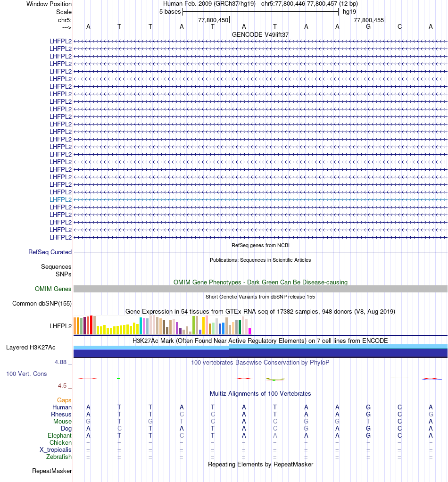Select the Elephant alignment row label
Screen dimensions: 448x482
(x=59, y=436)
